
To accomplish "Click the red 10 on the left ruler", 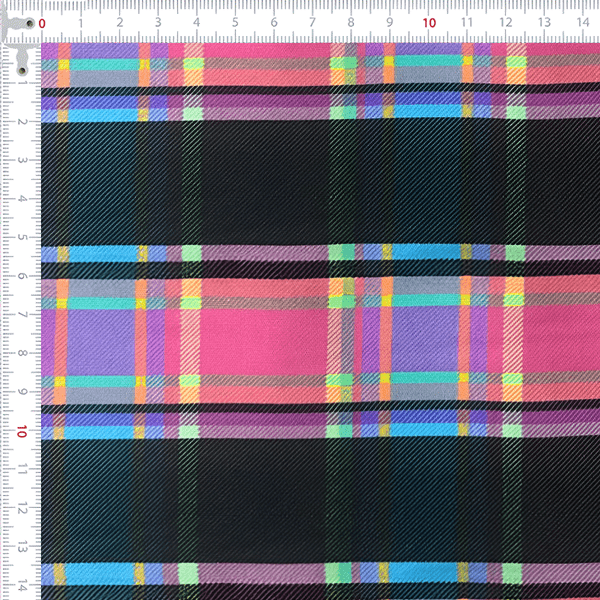I will (22, 431).
